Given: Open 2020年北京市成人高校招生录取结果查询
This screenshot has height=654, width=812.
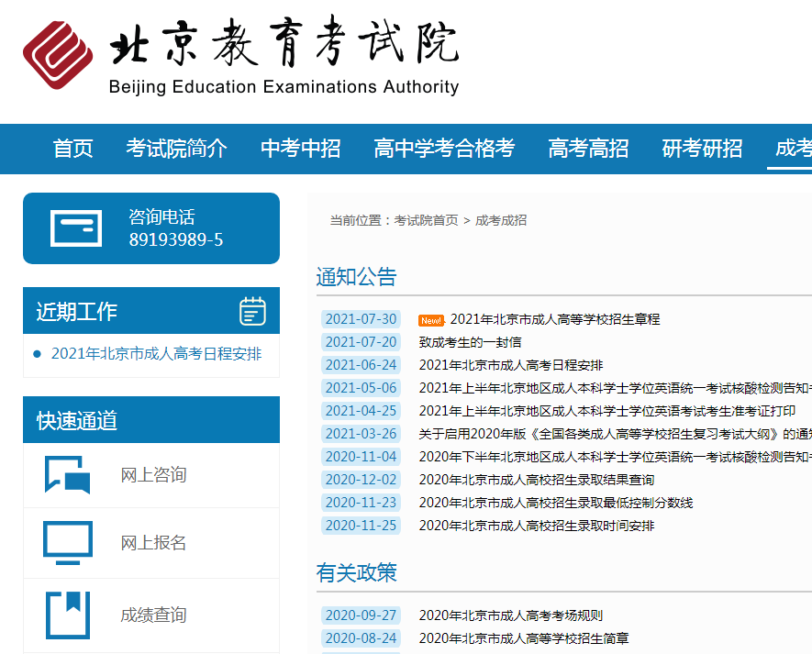Looking at the screenshot, I should 537,480.
